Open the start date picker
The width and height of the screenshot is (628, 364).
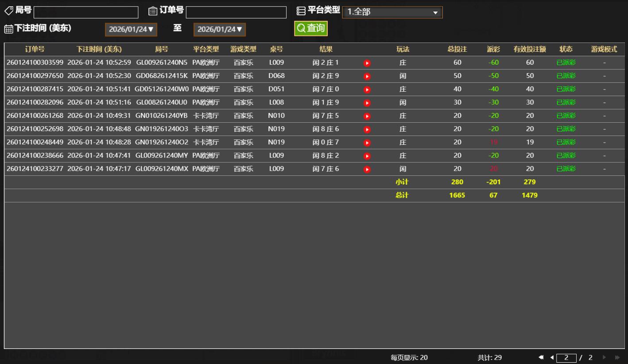point(131,30)
